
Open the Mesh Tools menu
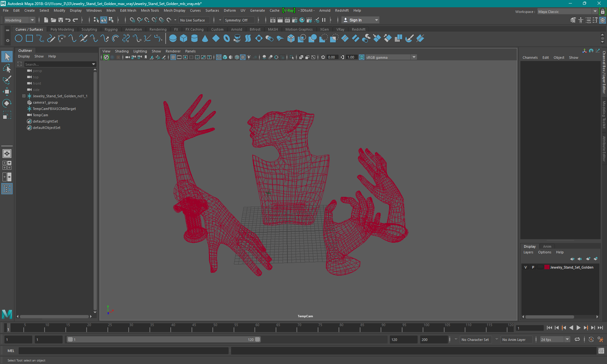[150, 10]
